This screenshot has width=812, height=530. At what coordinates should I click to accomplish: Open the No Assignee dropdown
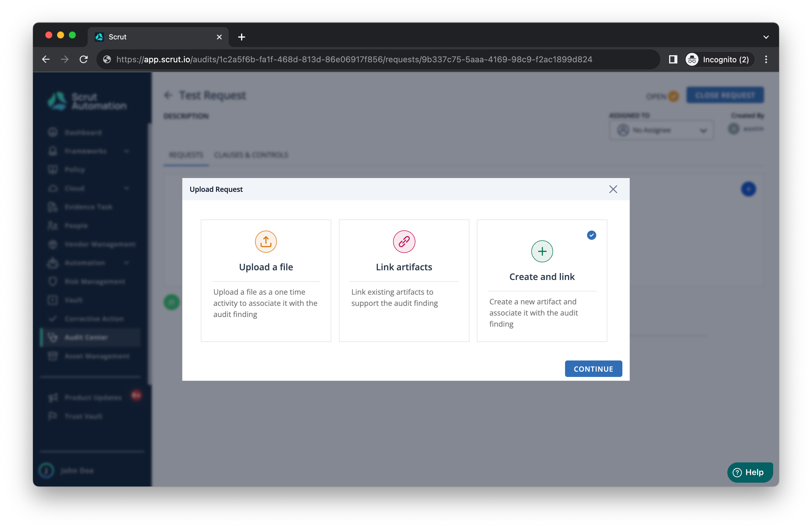661,130
